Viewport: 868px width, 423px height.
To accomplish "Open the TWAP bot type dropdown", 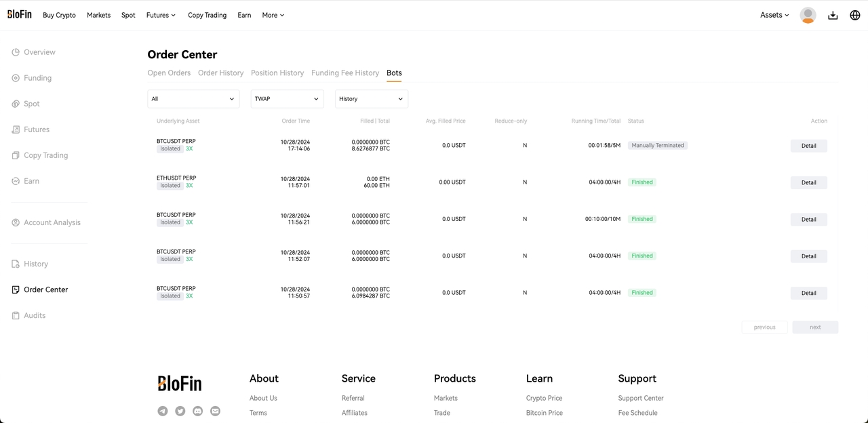I will coord(288,99).
